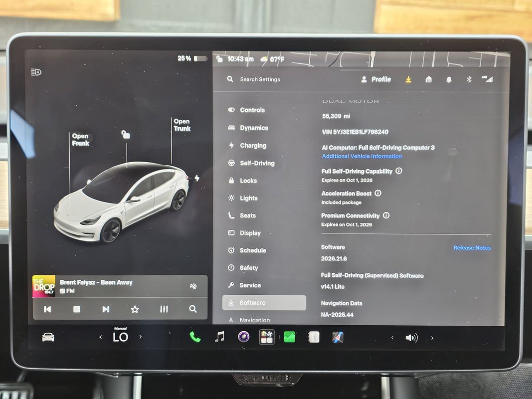This screenshot has height=399, width=532.
Task: Tap the battery 25% indicator
Action: (192, 58)
